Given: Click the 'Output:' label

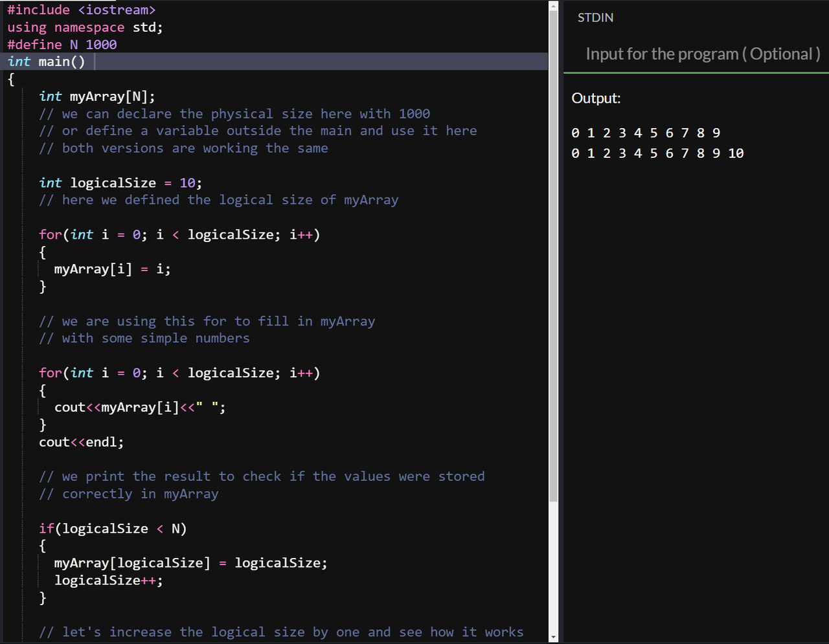Looking at the screenshot, I should click(596, 98).
